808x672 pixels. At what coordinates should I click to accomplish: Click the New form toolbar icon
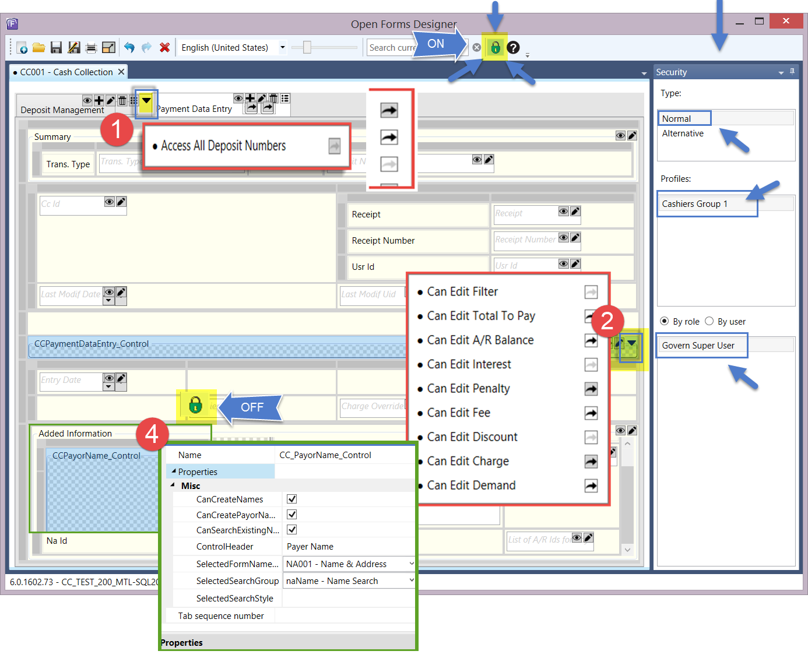(22, 48)
